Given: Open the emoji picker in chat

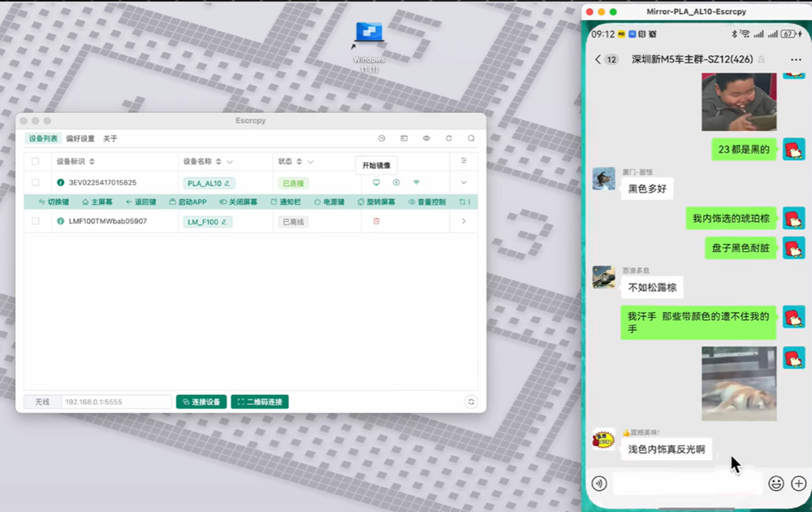Looking at the screenshot, I should (776, 484).
